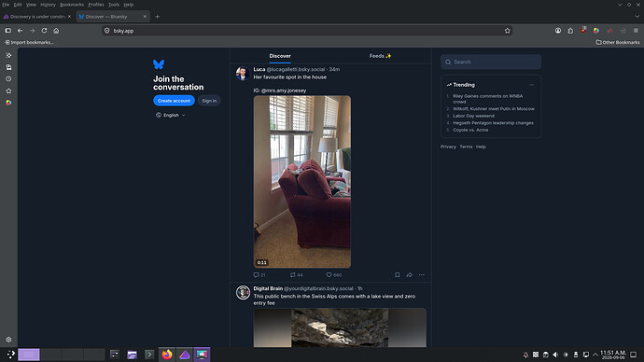Open the browser home page

coord(56,31)
